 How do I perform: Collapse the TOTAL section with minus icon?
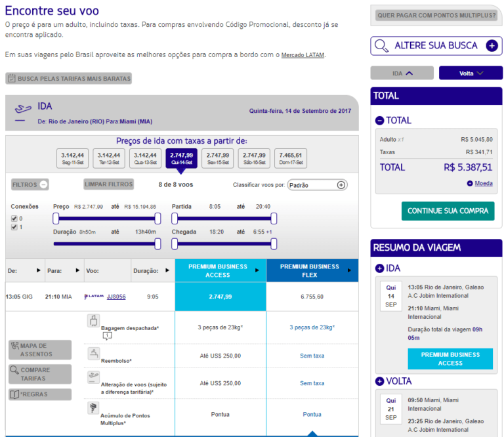click(x=379, y=121)
